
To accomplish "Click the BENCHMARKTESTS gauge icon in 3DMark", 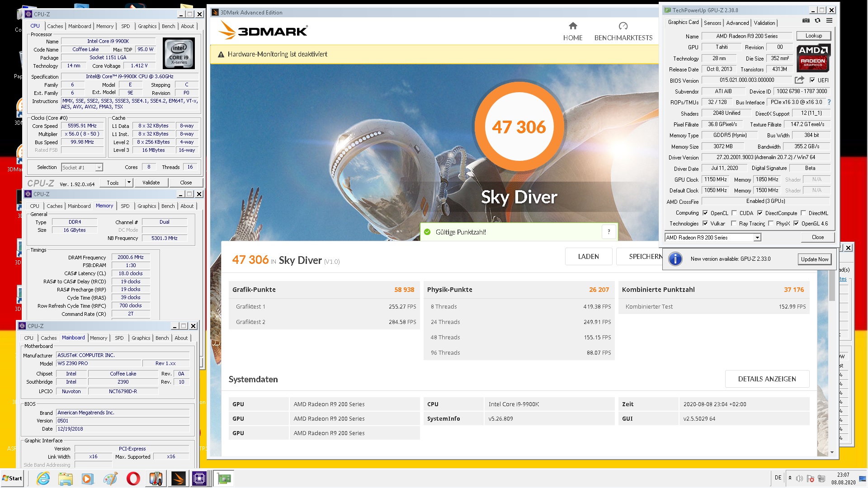I will 623,26.
